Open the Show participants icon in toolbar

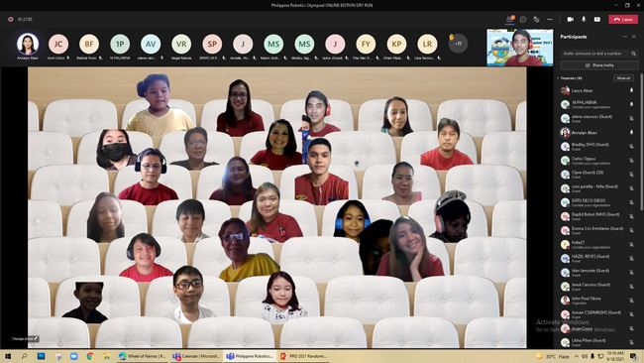pos(509,19)
